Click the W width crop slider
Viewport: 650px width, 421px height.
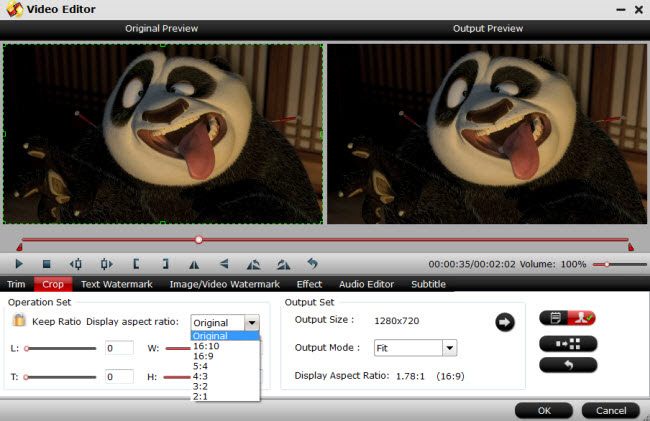pos(178,348)
